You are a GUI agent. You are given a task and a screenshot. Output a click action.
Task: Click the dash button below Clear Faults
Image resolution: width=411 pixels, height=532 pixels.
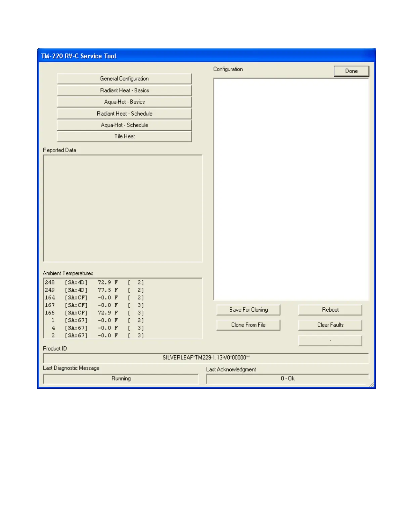(330, 341)
